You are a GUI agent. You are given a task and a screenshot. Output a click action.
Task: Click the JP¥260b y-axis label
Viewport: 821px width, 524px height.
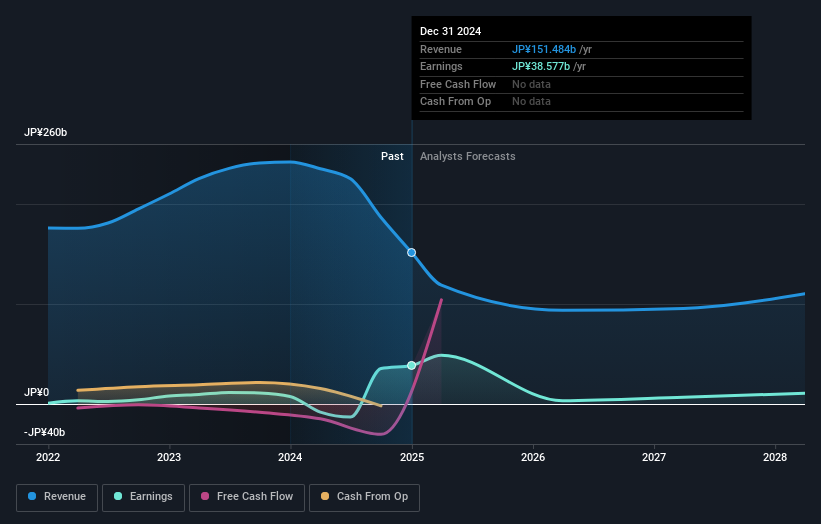click(x=46, y=132)
